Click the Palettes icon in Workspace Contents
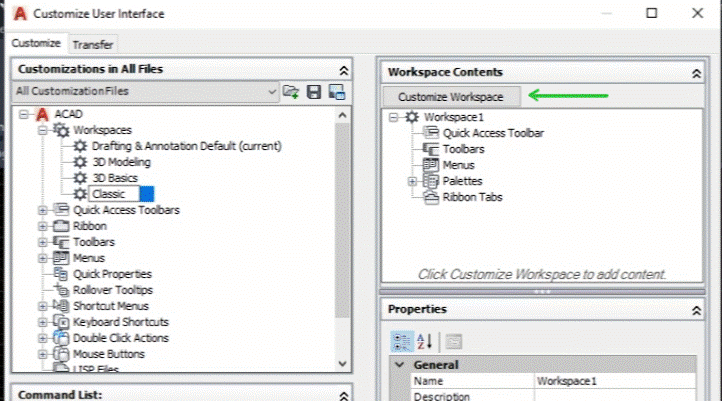Viewport: 722px width, 401px height. pos(431,181)
